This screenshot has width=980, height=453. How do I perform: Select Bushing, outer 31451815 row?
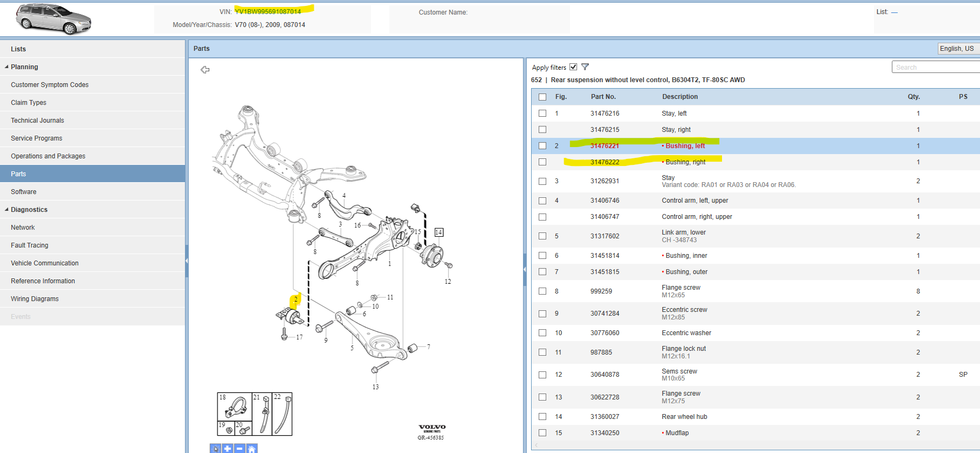(756, 272)
